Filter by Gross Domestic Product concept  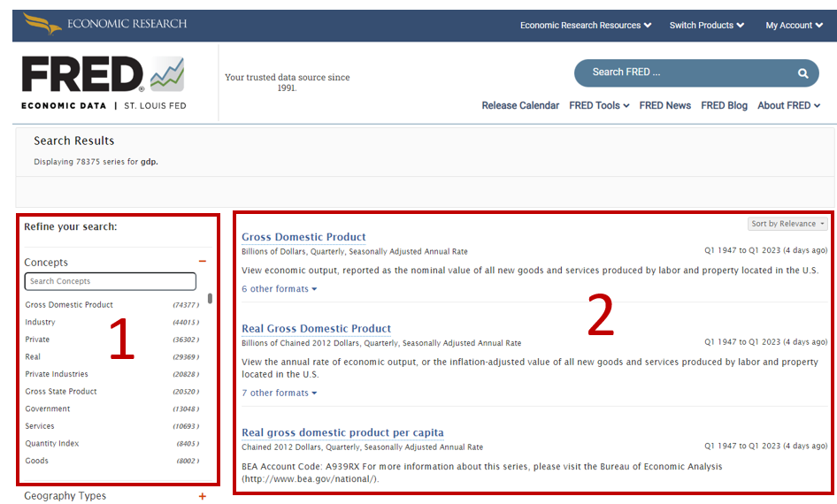coord(69,304)
